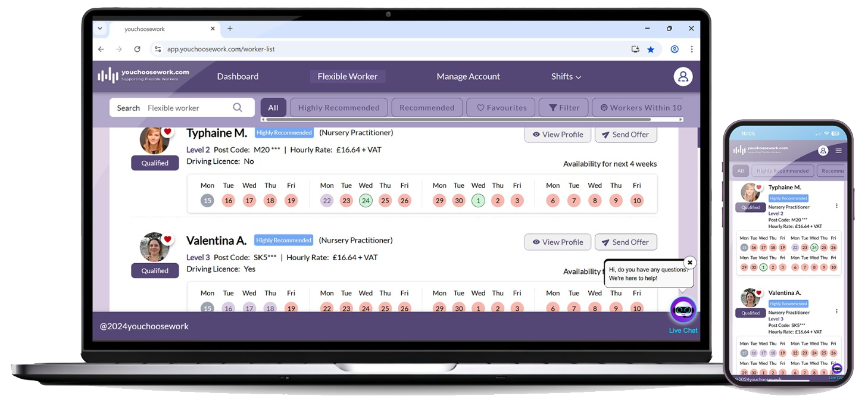Click the Flexible worker search field

[182, 108]
